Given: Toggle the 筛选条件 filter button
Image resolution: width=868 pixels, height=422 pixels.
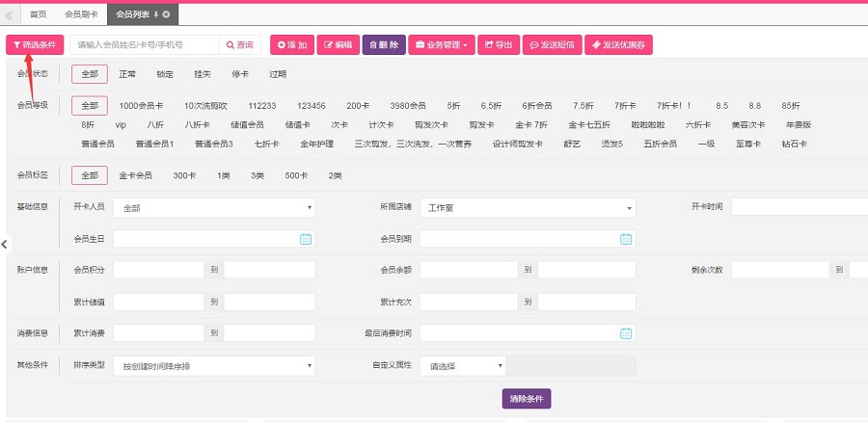Looking at the screenshot, I should coord(35,44).
